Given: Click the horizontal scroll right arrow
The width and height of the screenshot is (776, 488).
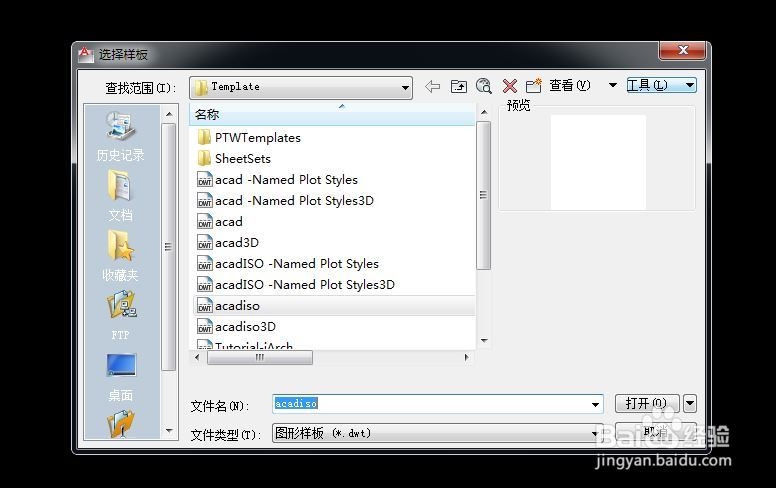Looking at the screenshot, I should coord(466,357).
